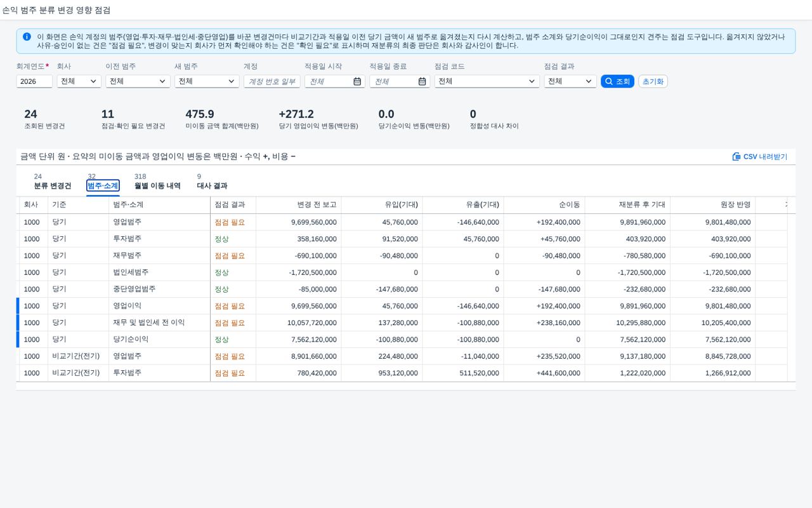Viewport: 812px width, 508px height.
Task: Click the 475.9 미이동 금액 합계 summary
Action: tap(222, 119)
